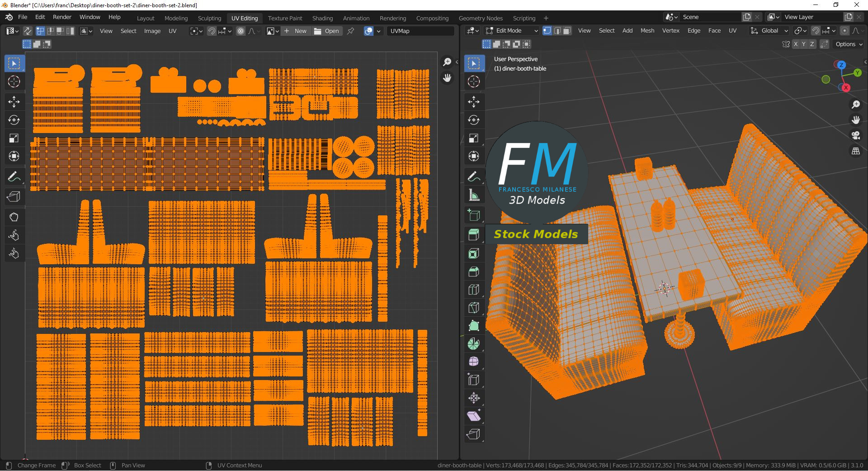The height and width of the screenshot is (471, 868).
Task: Select the Grab tool in UV editor
Action: pyautogui.click(x=14, y=217)
